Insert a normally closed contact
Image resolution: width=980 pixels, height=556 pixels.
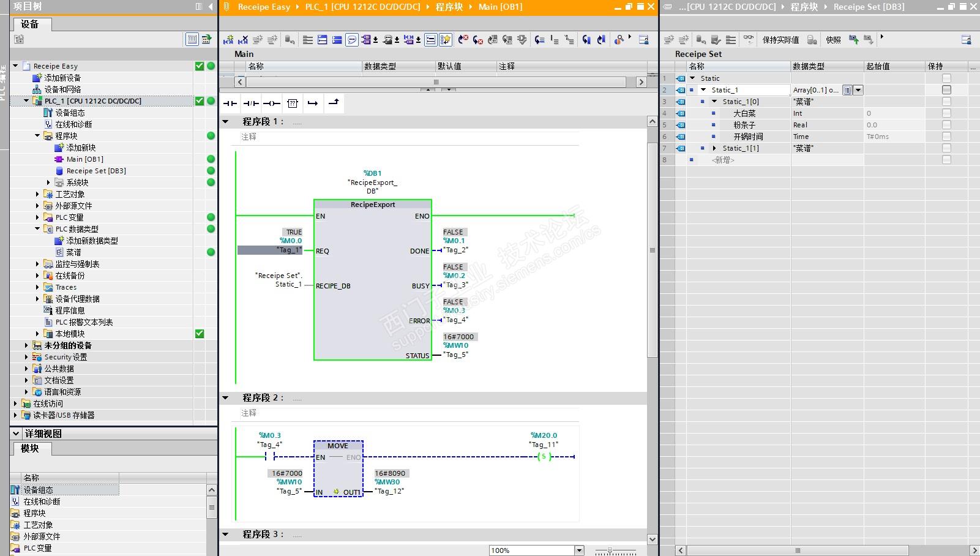(x=251, y=103)
